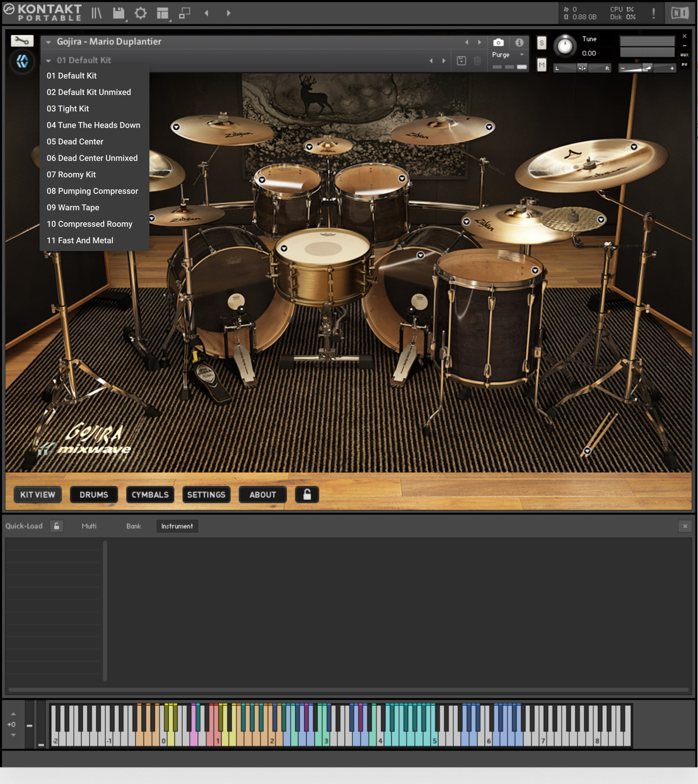This screenshot has width=698, height=784.
Task: Click the Tune knob
Action: click(565, 46)
